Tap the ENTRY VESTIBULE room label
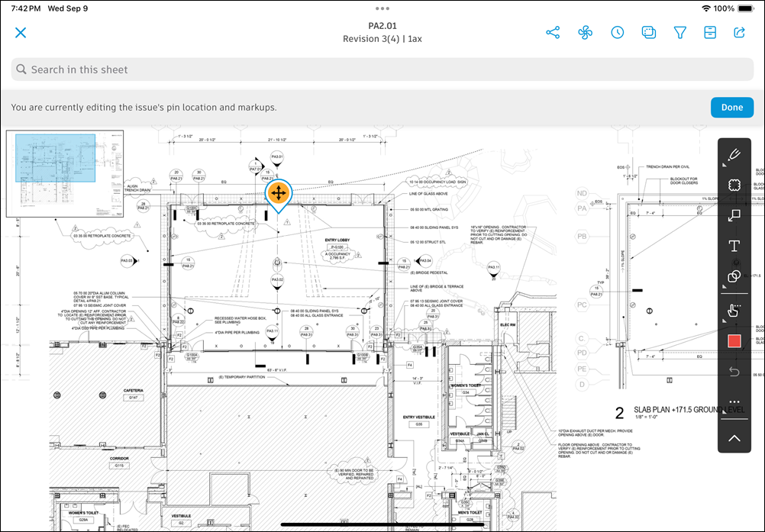This screenshot has width=765, height=532. point(419,417)
